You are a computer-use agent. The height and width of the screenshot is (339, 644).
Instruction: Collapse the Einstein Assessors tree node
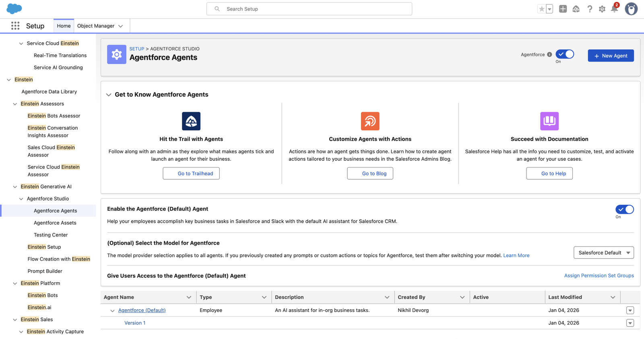[15, 104]
